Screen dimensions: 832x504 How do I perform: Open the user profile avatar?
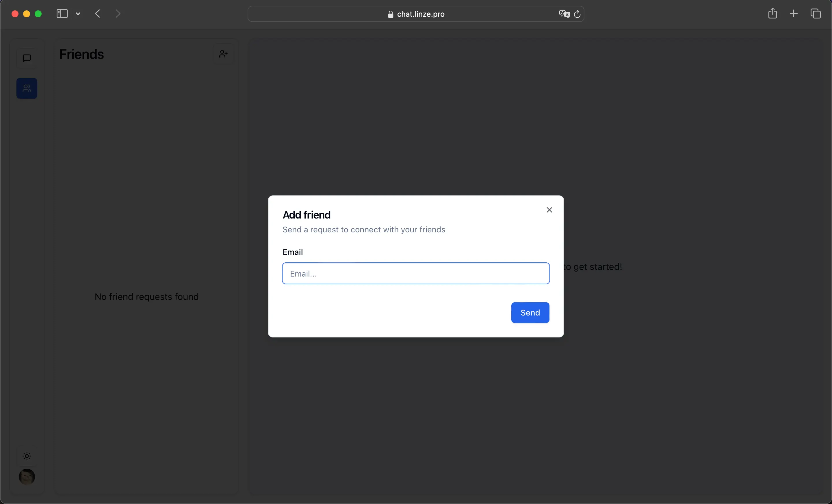tap(27, 477)
